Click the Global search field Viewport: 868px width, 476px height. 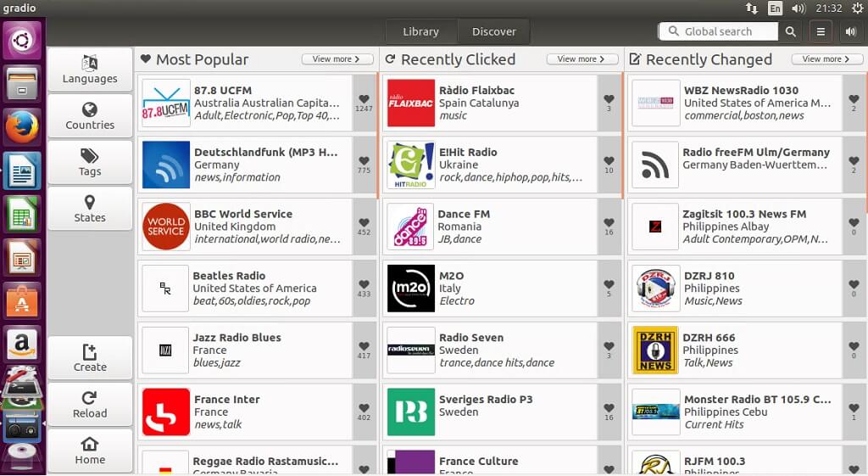click(718, 31)
